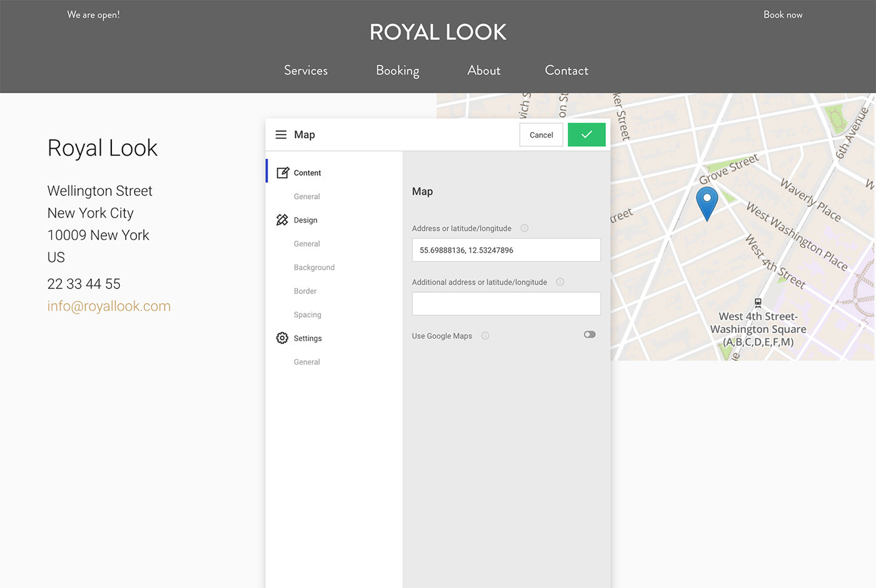Select Border in the Design section
This screenshot has width=876, height=588.
tap(305, 291)
